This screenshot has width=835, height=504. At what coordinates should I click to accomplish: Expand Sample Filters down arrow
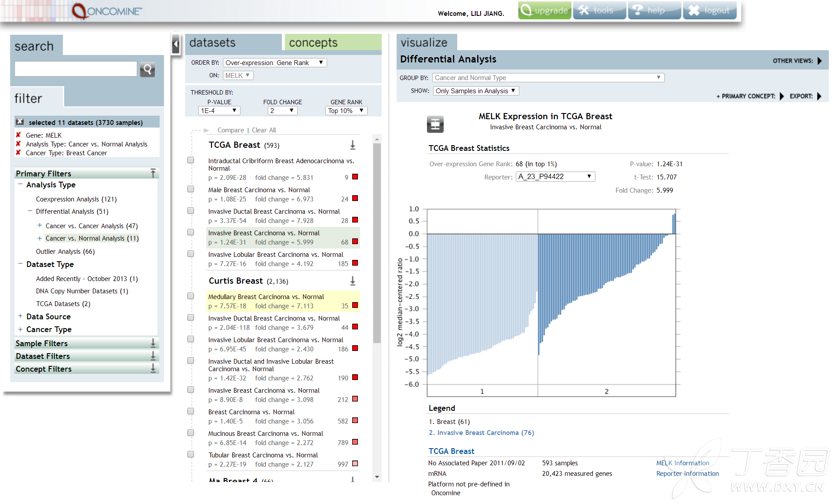coord(153,343)
